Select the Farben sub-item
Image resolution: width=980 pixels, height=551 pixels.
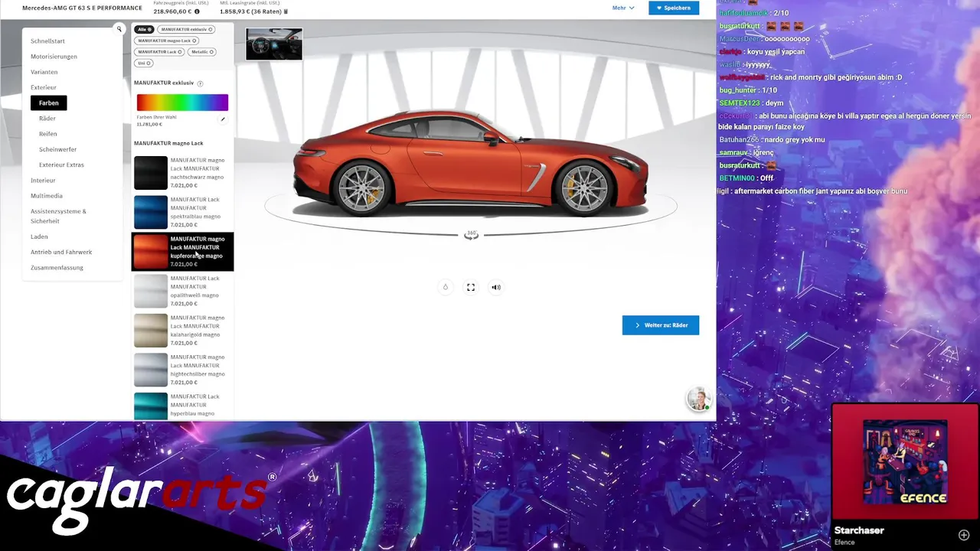click(49, 103)
